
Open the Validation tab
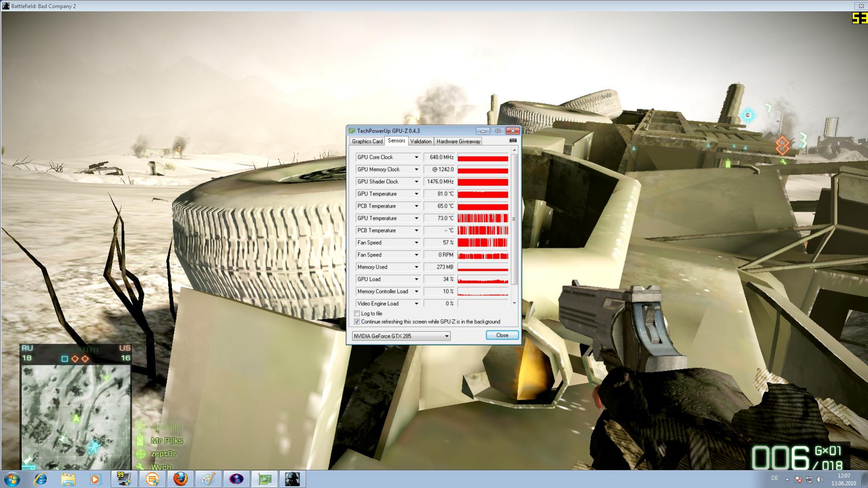421,142
